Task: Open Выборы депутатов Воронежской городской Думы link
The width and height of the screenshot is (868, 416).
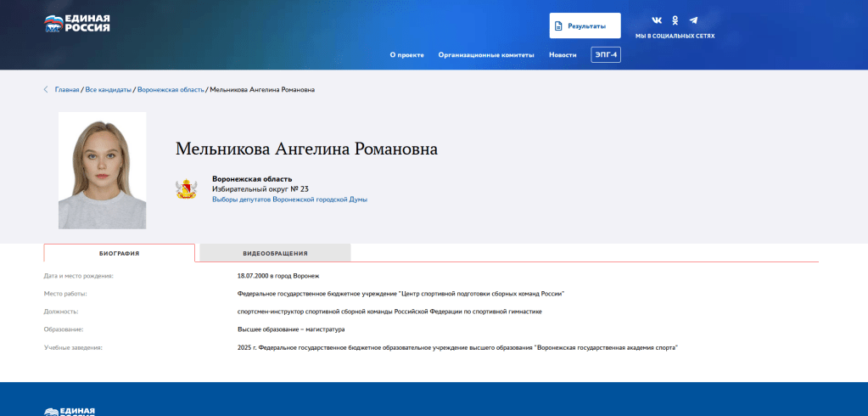Action: (x=289, y=200)
